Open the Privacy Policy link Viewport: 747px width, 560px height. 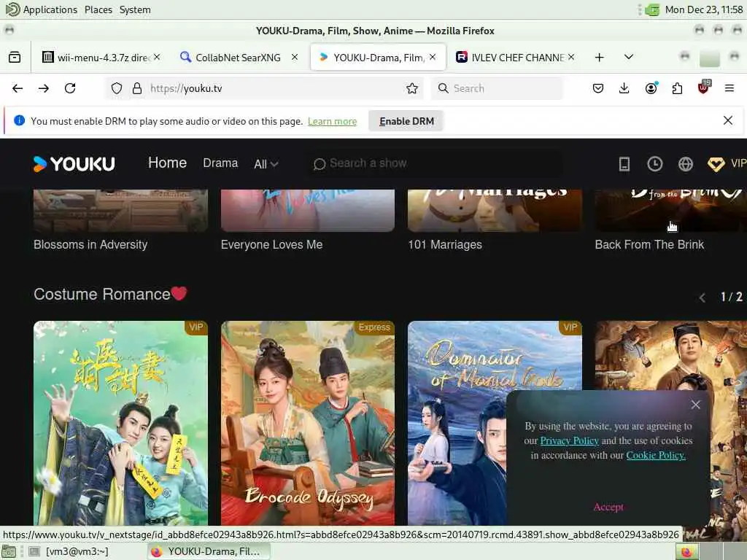(x=569, y=440)
